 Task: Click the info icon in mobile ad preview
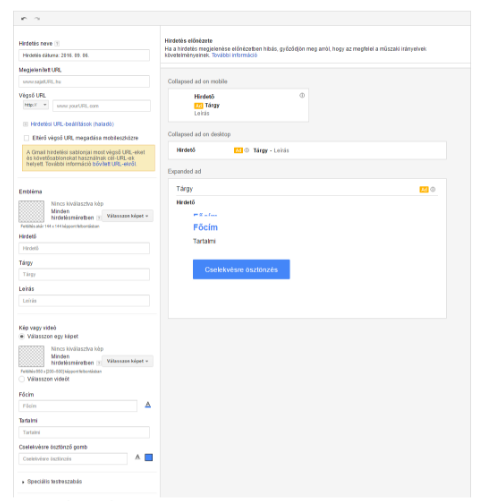pyautogui.click(x=302, y=95)
